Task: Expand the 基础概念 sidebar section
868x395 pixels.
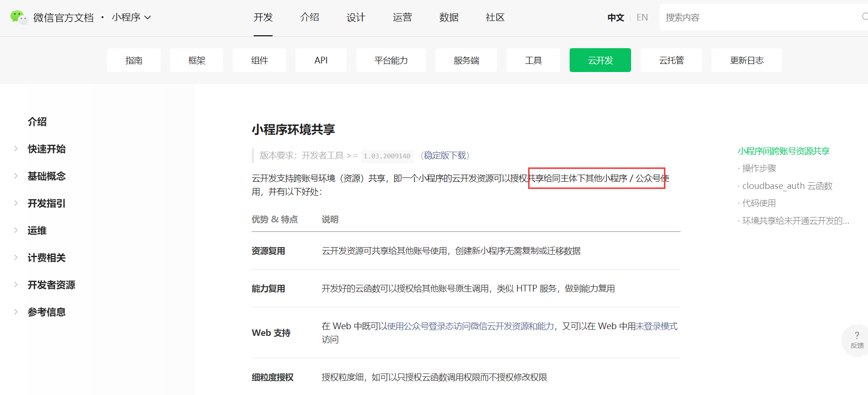Action: pos(46,176)
